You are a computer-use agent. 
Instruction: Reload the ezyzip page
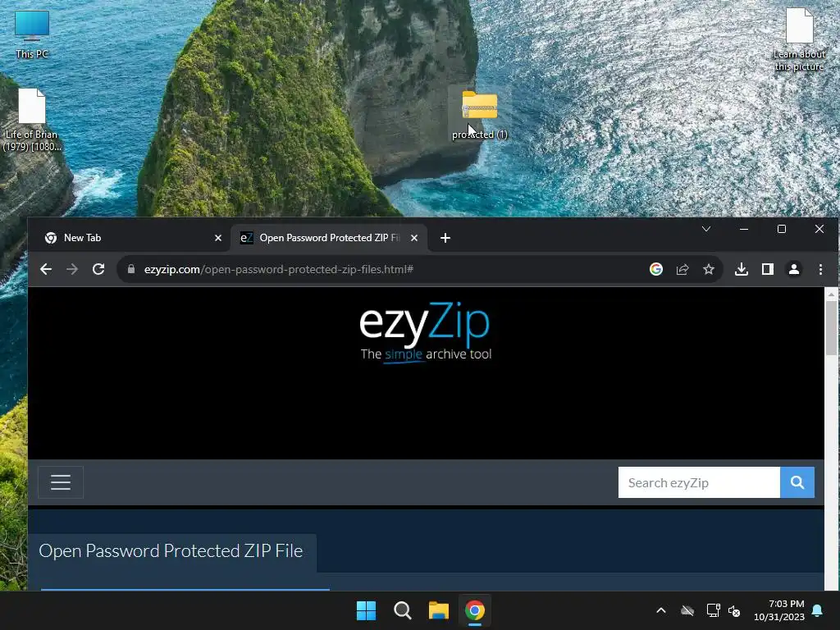click(x=98, y=269)
